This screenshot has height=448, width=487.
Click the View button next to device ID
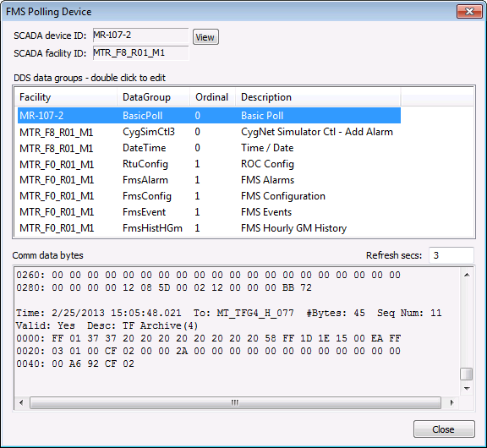click(205, 37)
